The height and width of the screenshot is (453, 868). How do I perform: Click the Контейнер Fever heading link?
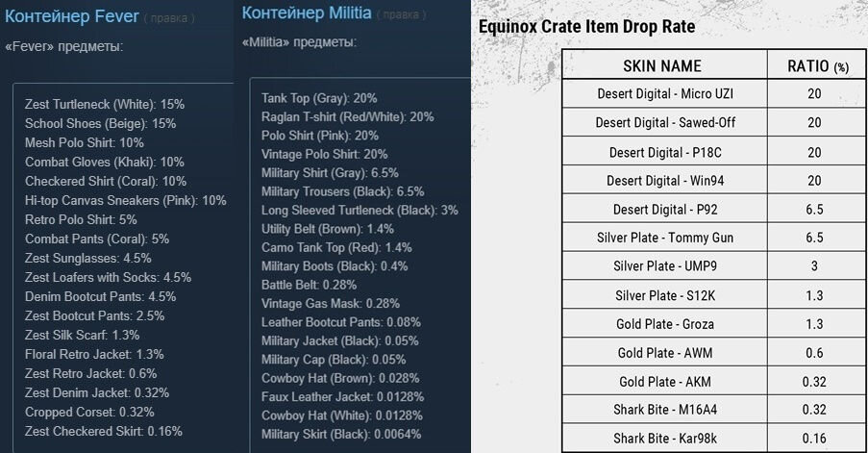tap(71, 16)
